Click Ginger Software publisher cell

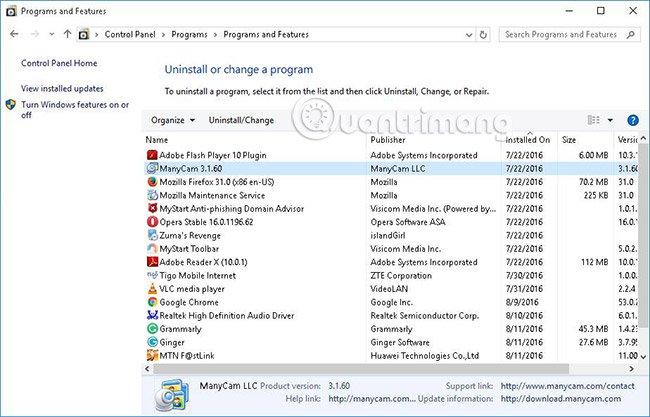(x=400, y=342)
